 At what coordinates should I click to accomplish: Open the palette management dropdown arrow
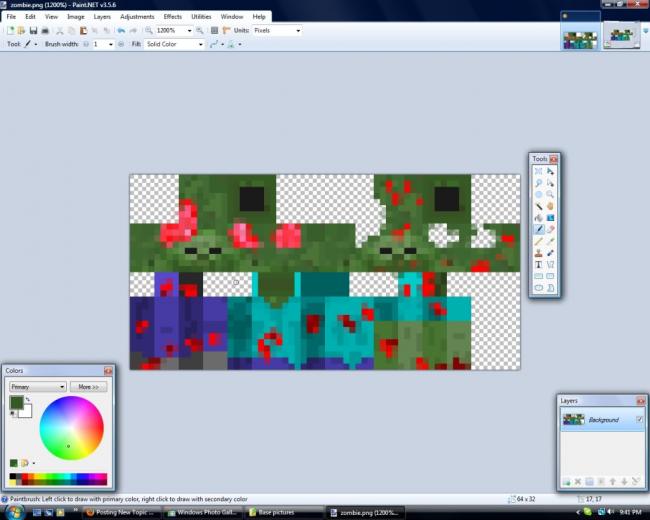coord(34,463)
